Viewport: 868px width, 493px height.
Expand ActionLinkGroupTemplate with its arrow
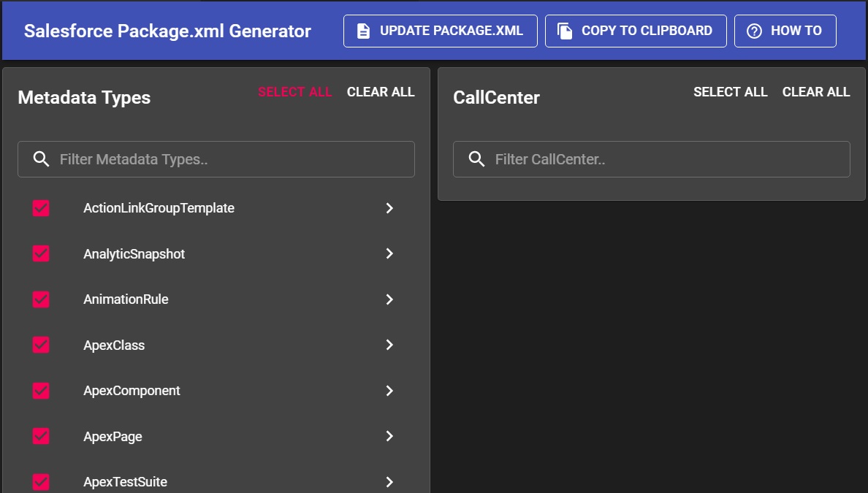tap(389, 208)
